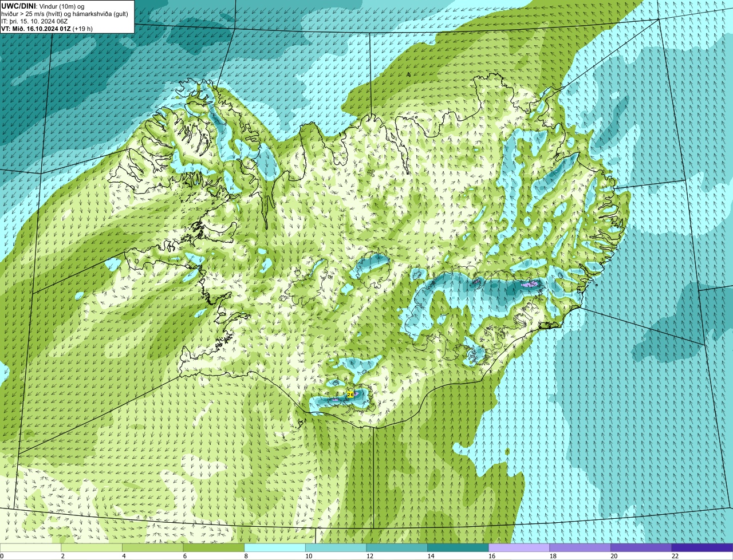733x560 pixels.
Task: Click the 'IT: þri. 15. 10. 2024 06Z' line
Action: tap(36, 21)
